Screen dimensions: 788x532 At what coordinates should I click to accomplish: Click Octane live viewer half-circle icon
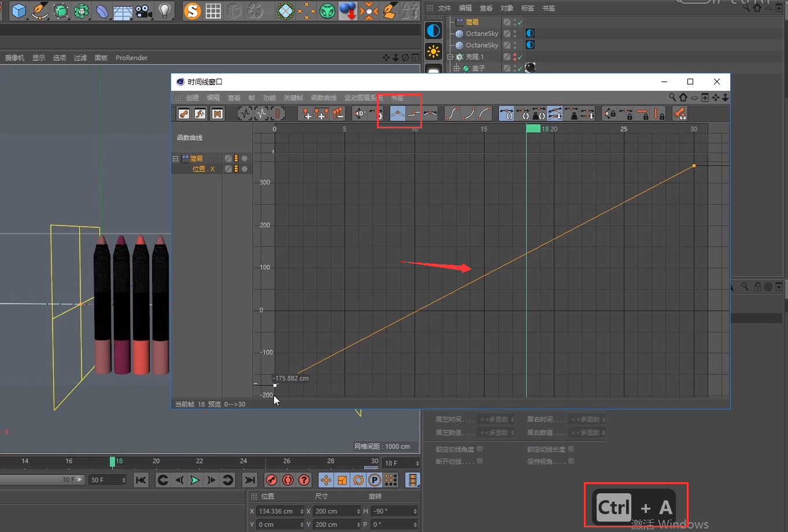[433, 31]
